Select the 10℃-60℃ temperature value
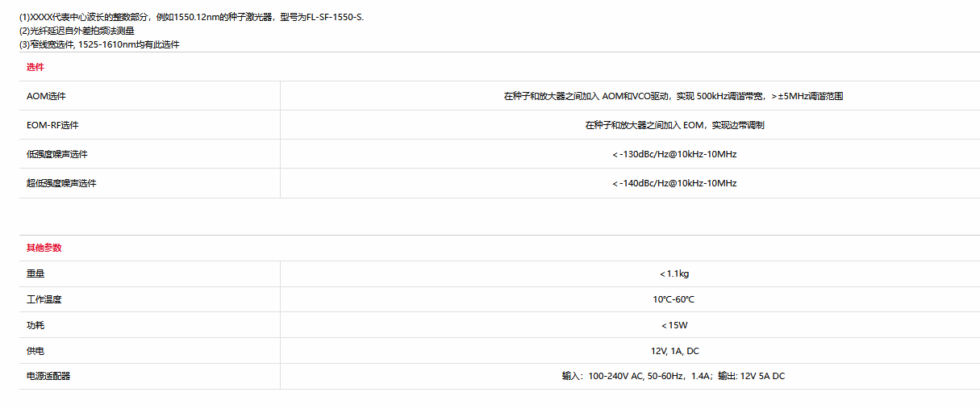Screen dimensions: 980x409 coord(673,299)
